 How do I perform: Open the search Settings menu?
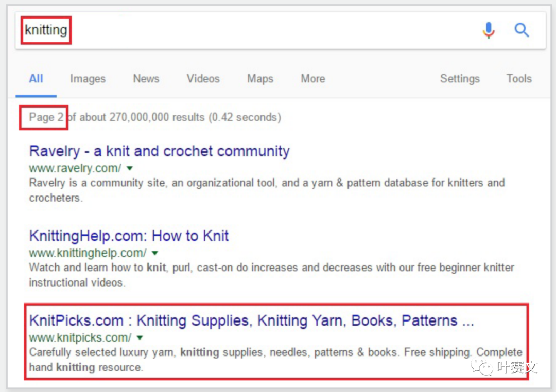click(x=460, y=79)
